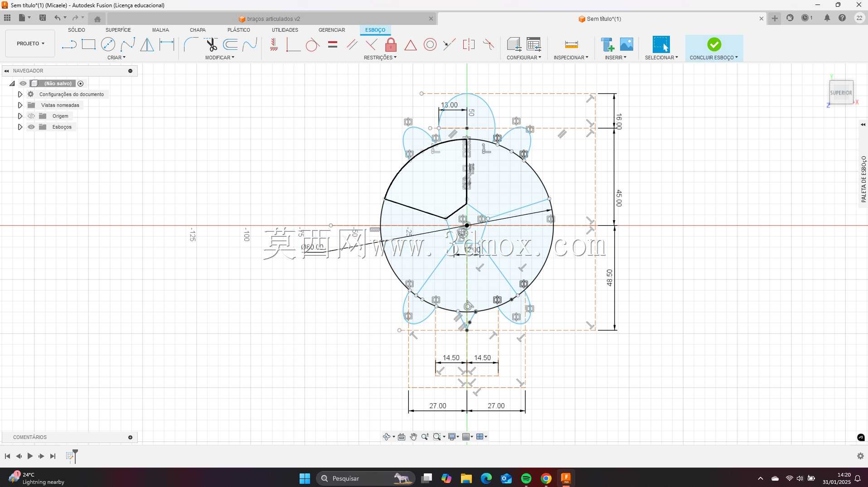Open Spotify from the Windows taskbar

(526, 478)
